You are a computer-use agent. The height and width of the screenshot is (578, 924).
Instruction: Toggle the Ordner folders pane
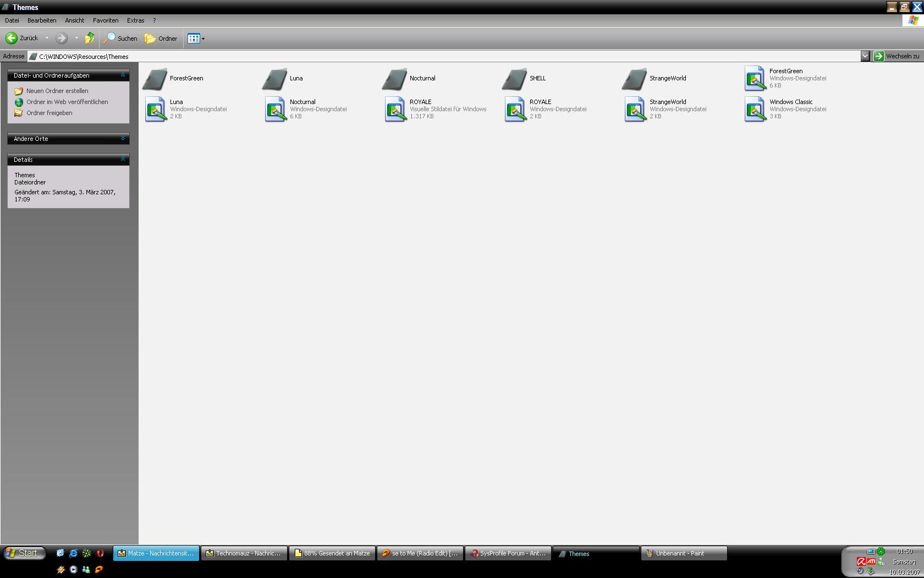[161, 38]
